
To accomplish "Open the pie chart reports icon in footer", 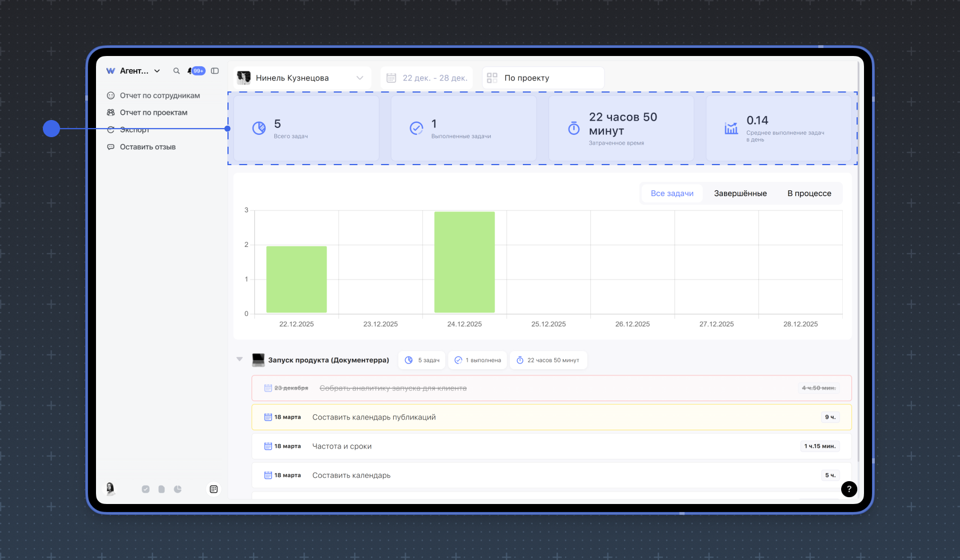I will tap(178, 489).
